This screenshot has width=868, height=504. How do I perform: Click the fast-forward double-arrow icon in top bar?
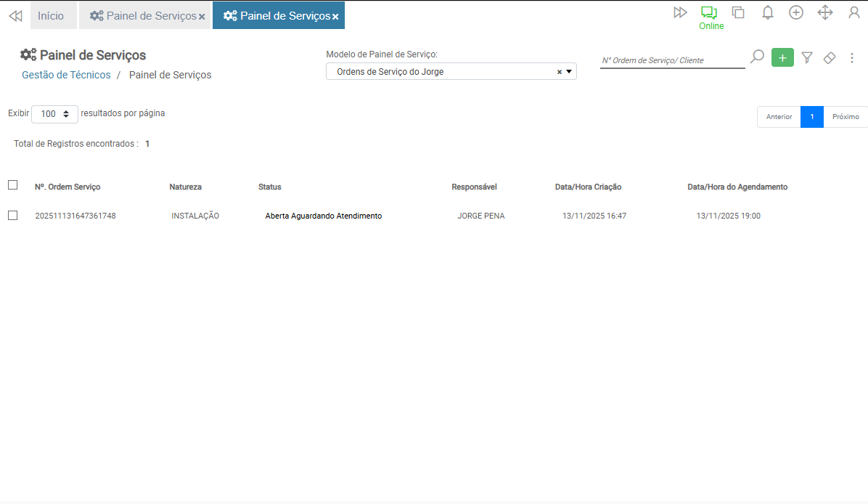[x=680, y=12]
